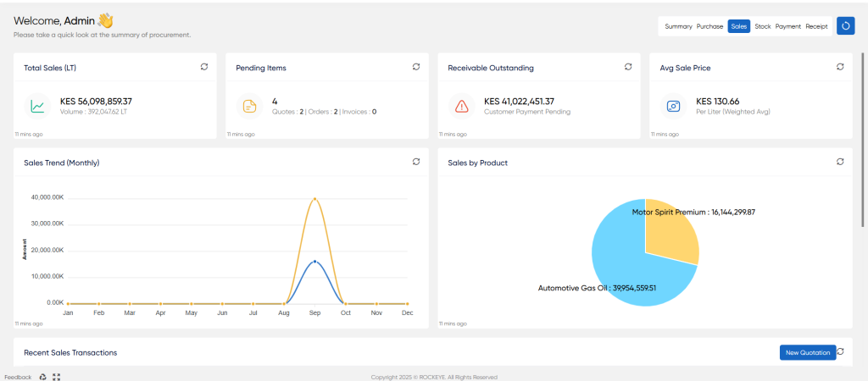
Task: Click the blue reload dashboard button
Action: pos(845,26)
